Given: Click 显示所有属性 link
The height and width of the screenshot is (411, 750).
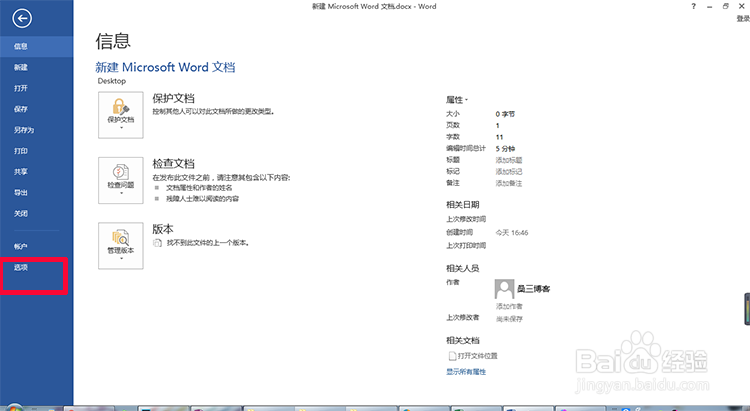Looking at the screenshot, I should 466,372.
